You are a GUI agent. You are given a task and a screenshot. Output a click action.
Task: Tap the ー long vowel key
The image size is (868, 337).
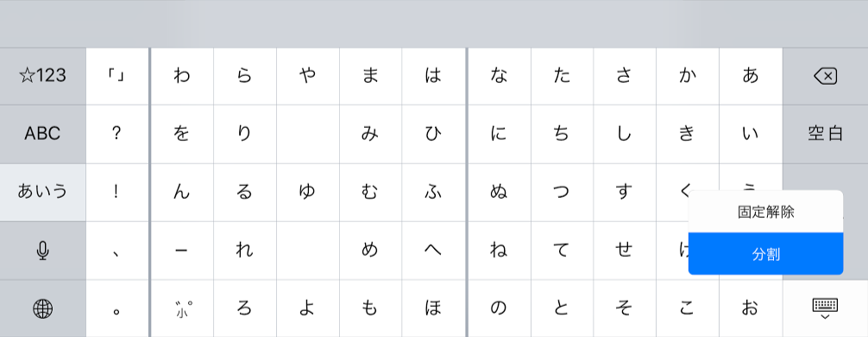(x=182, y=251)
